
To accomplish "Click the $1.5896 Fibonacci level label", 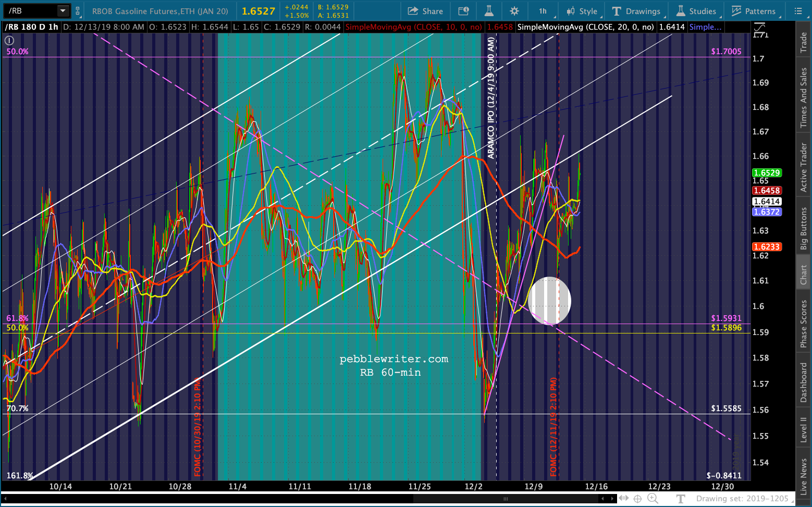I will tap(726, 327).
